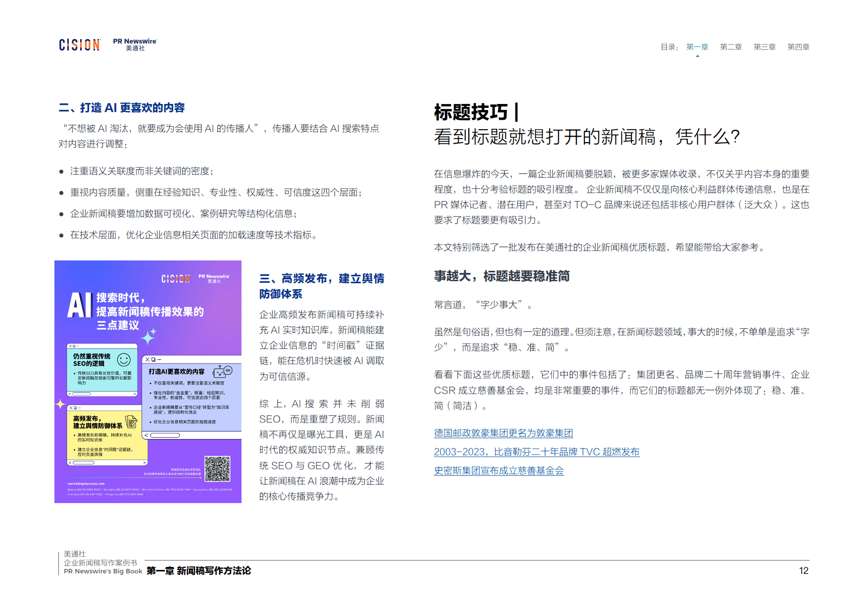This screenshot has height=614, width=868.
Task: Click footer text 企业新闻稿写作案例书
Action: (100, 563)
